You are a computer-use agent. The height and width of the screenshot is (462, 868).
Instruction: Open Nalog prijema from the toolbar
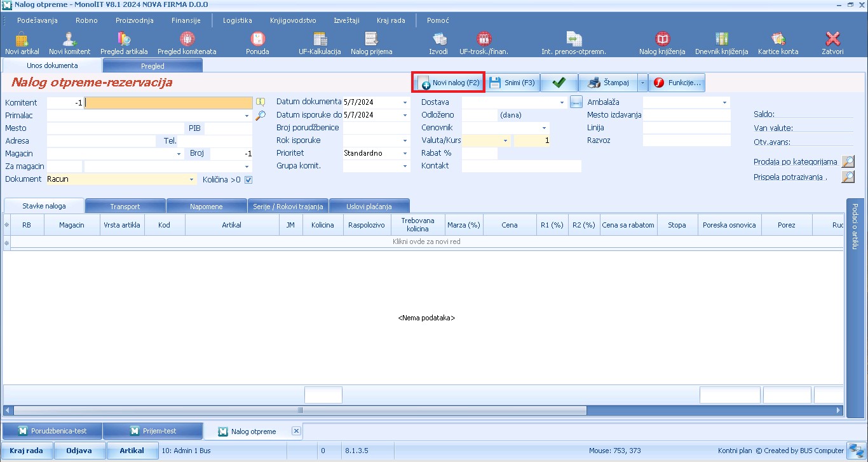(372, 44)
